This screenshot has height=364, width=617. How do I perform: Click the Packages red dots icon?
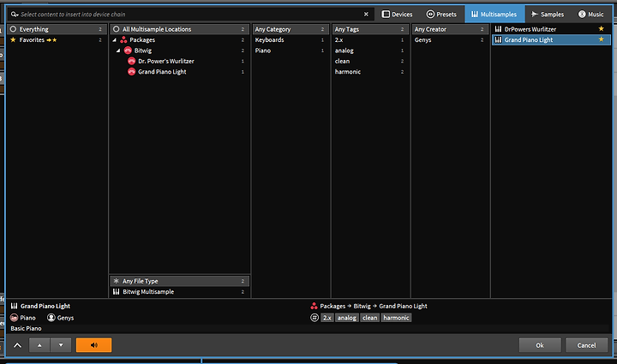tap(123, 39)
